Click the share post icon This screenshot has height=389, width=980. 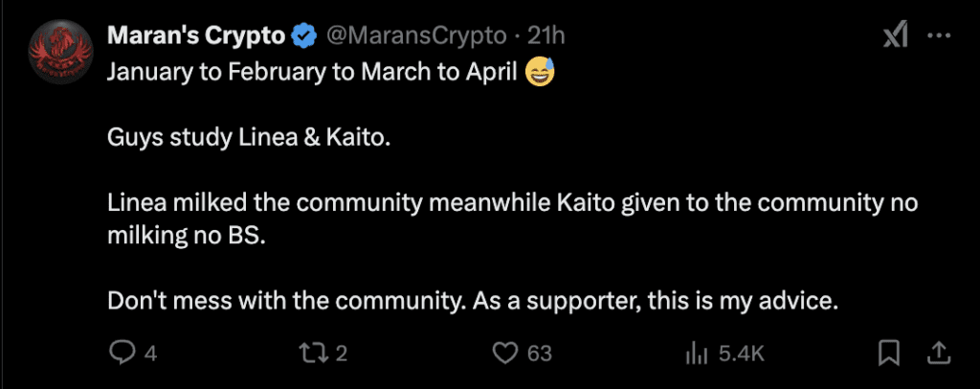939,353
